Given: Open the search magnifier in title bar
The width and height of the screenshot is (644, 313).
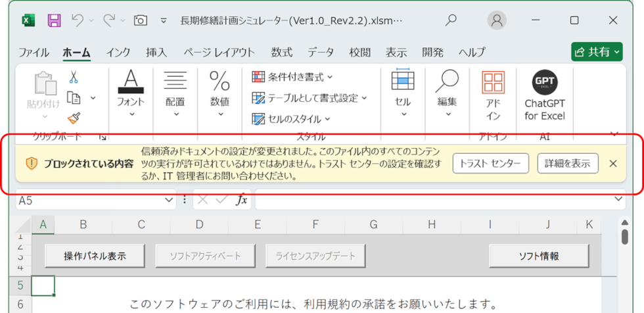Looking at the screenshot, I should click(451, 20).
